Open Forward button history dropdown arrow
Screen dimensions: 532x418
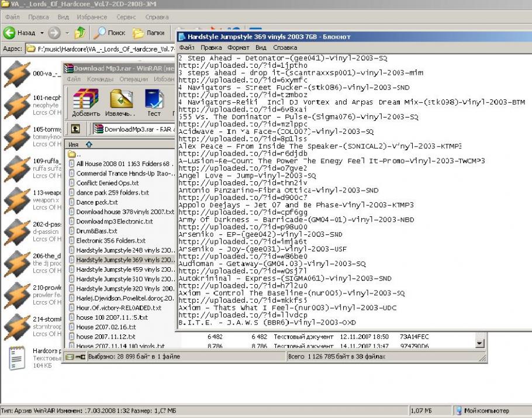(67, 33)
